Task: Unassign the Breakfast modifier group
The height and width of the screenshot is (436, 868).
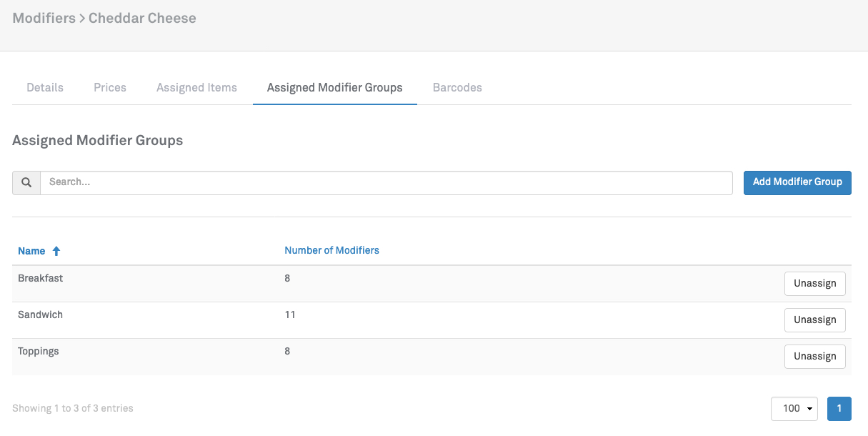Action: point(814,284)
